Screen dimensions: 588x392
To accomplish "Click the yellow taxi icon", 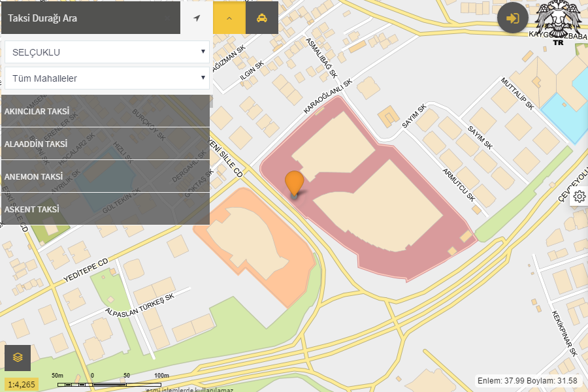I will [262, 18].
